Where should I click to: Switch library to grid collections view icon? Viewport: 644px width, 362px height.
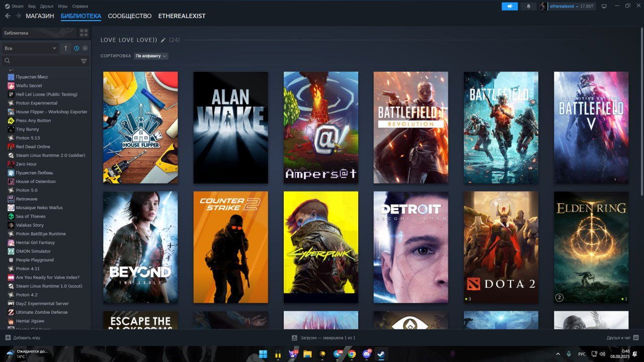84,33
